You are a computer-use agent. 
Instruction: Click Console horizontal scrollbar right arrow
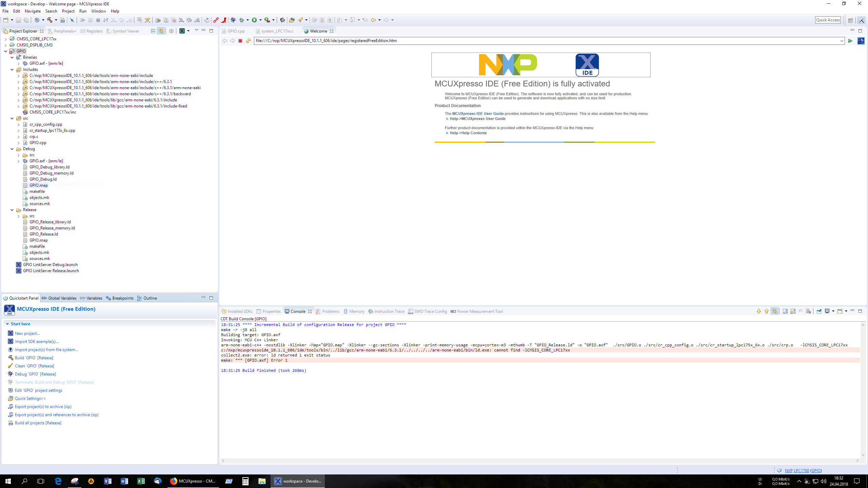(857, 461)
